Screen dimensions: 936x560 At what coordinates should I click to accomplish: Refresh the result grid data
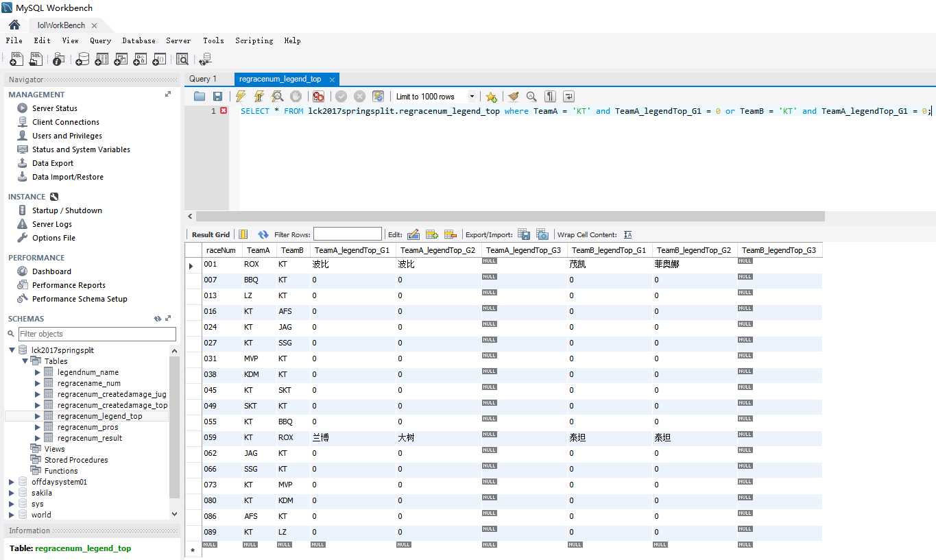point(263,234)
